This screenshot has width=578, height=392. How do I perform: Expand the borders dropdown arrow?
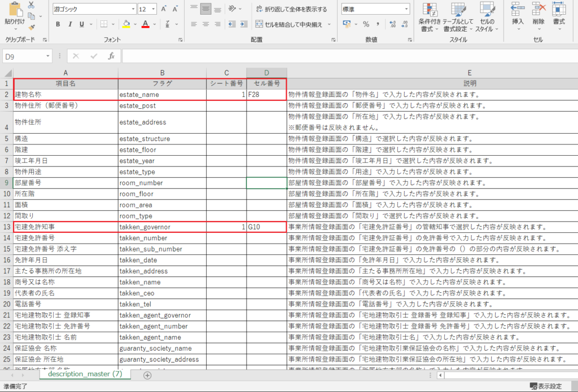(x=113, y=24)
